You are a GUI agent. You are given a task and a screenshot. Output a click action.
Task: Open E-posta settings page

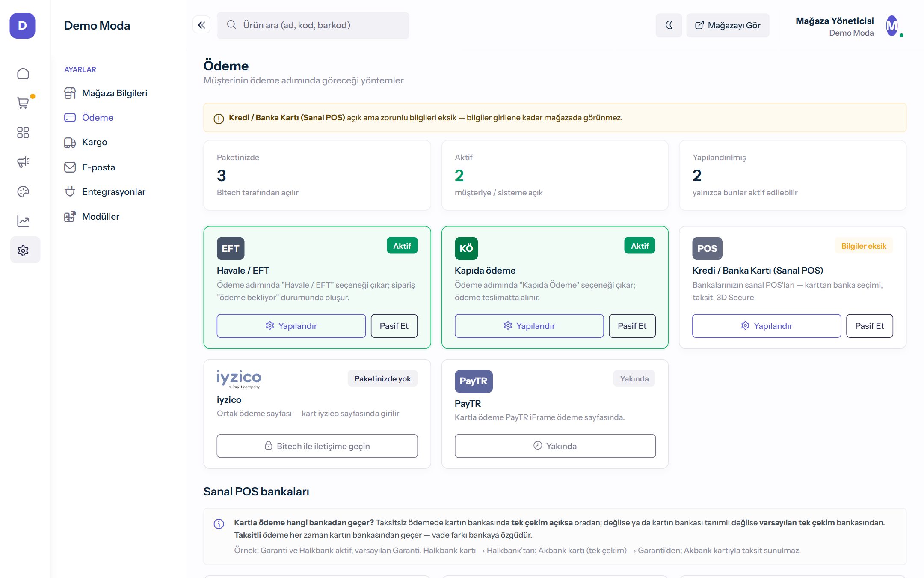(89, 167)
